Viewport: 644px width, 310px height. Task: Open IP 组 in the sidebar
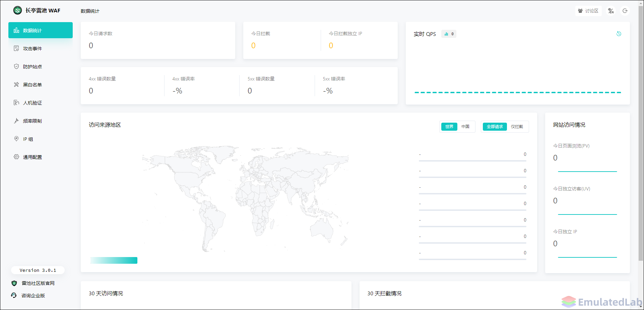pyautogui.click(x=41, y=139)
